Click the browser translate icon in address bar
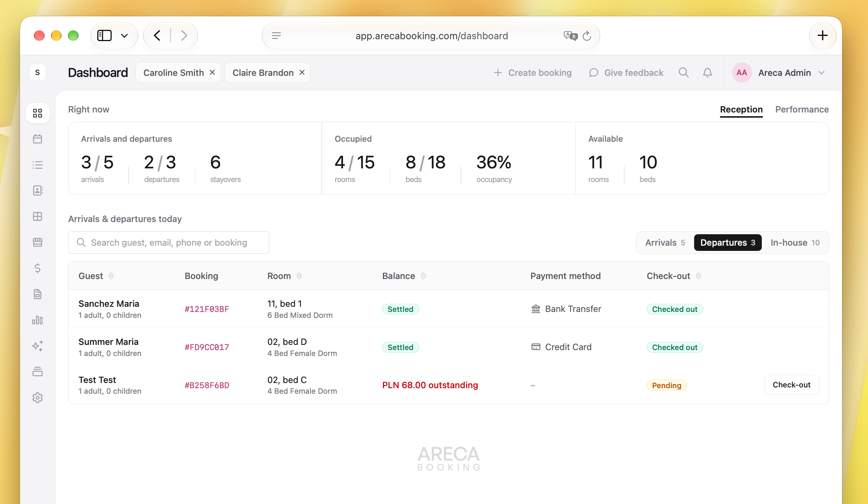This screenshot has height=504, width=868. click(571, 36)
